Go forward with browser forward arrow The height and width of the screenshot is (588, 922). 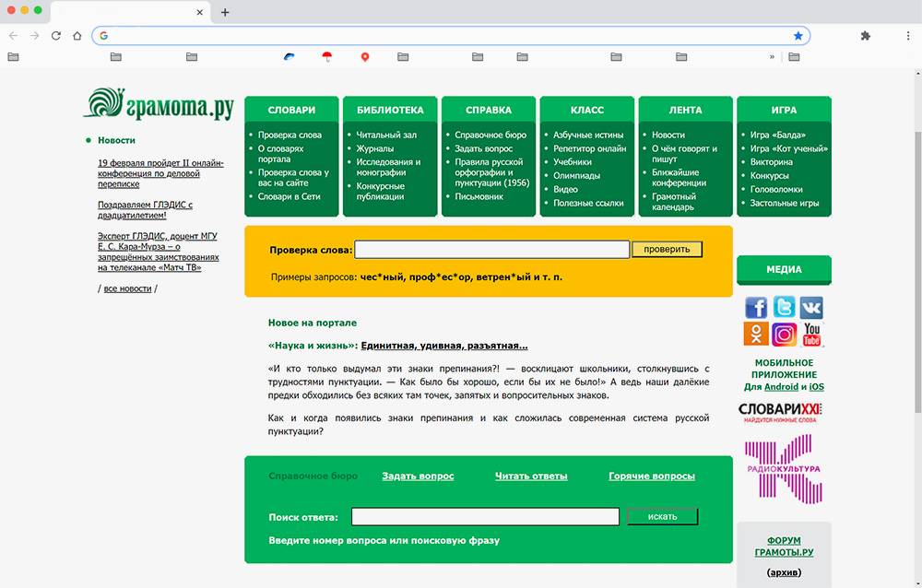click(x=35, y=36)
